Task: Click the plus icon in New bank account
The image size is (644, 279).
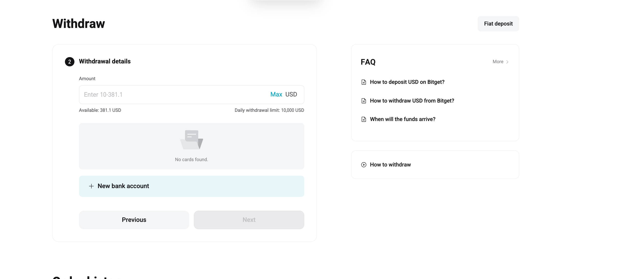Action: [x=91, y=186]
